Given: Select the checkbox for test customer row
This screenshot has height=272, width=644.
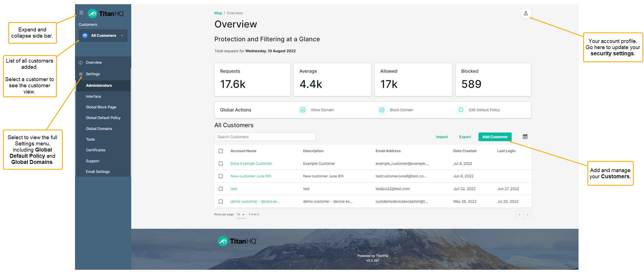Looking at the screenshot, I should point(221,189).
